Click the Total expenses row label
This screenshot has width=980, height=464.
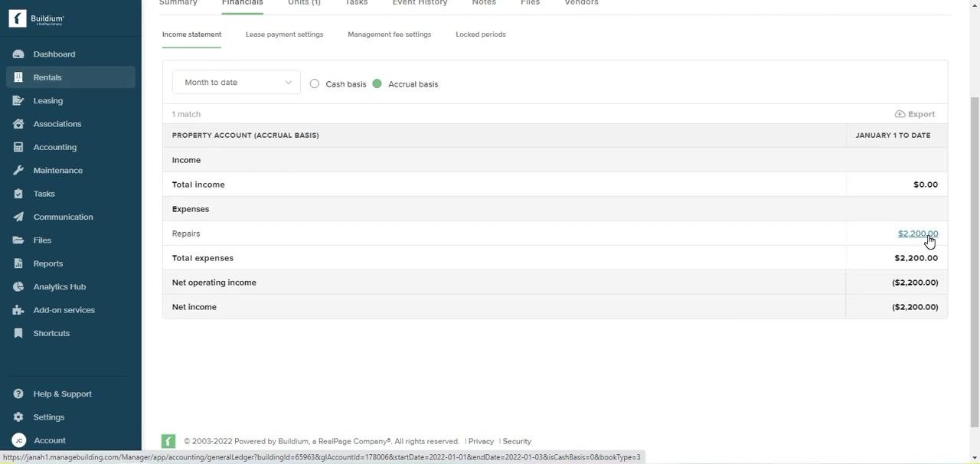203,258
